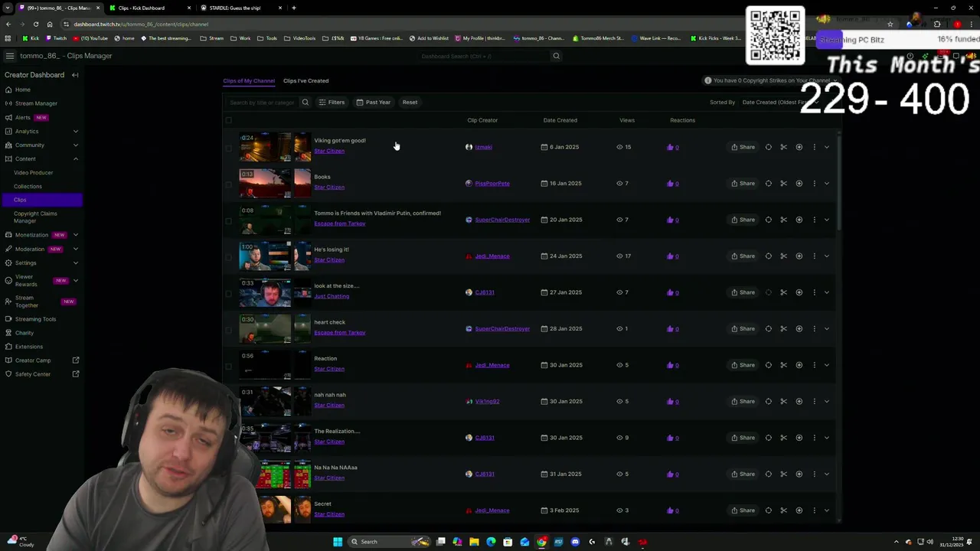Open Stream Manager in sidebar
This screenshot has height=551, width=980.
tap(36, 103)
